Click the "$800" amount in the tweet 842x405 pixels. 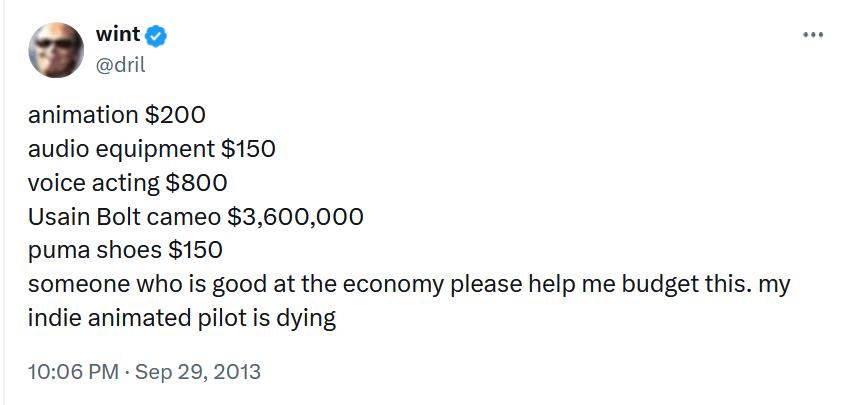click(x=198, y=183)
